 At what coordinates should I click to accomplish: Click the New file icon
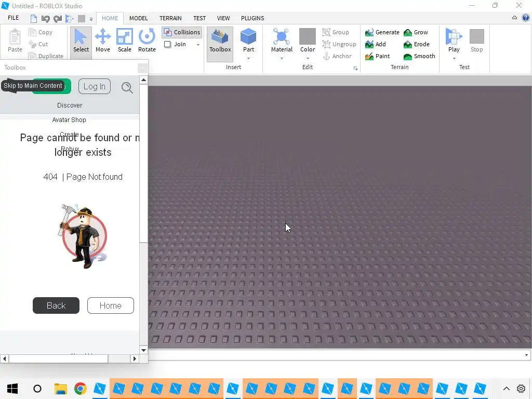click(x=34, y=18)
